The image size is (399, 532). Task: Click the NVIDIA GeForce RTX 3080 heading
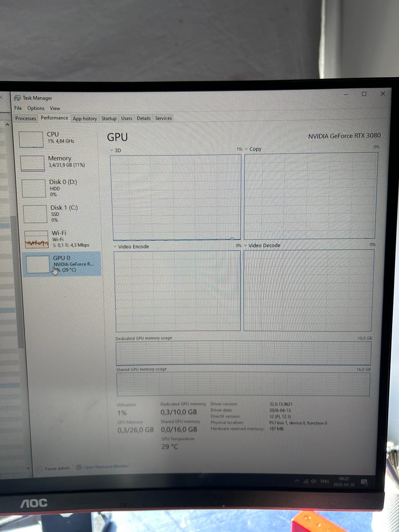pyautogui.click(x=344, y=136)
